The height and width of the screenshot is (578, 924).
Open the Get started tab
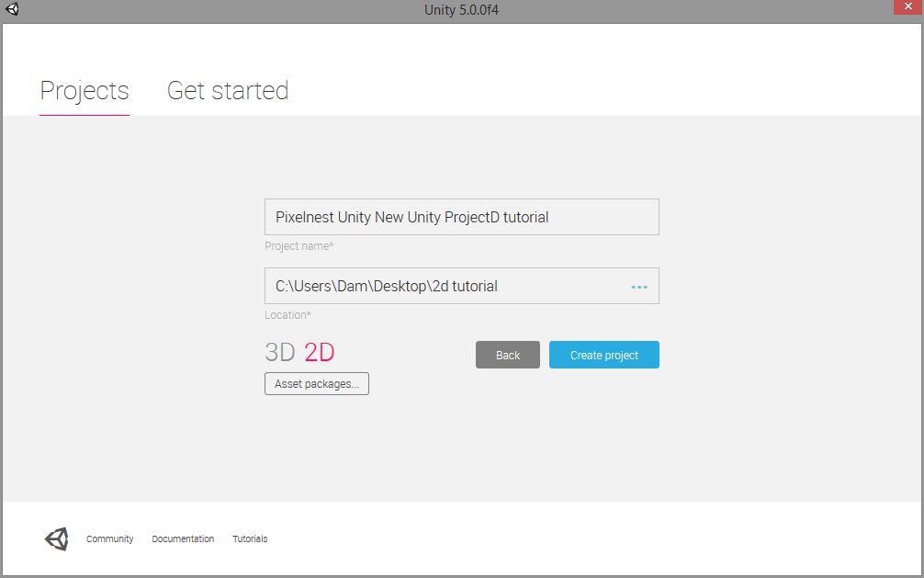[228, 91]
